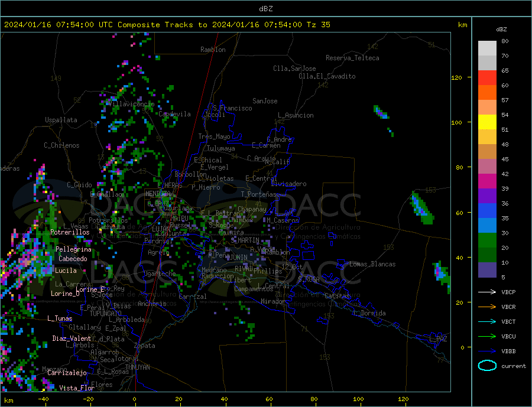
Task: Click the pink Pellegrina label
Action: (74, 249)
